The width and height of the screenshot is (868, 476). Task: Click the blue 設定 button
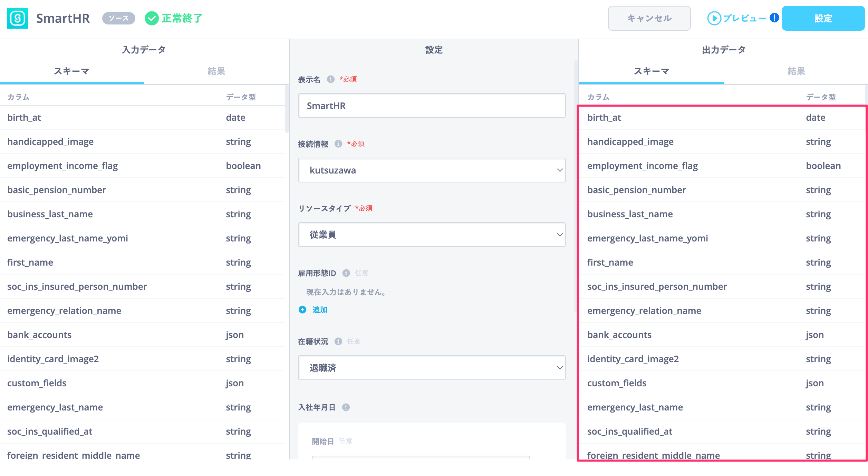click(x=823, y=18)
